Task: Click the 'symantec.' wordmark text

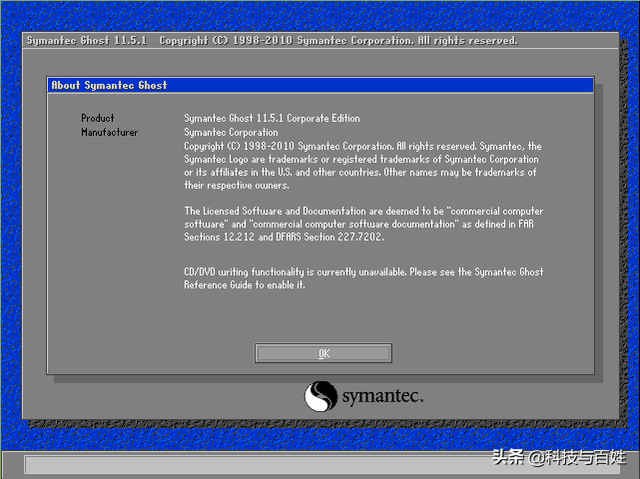Action: (x=382, y=396)
